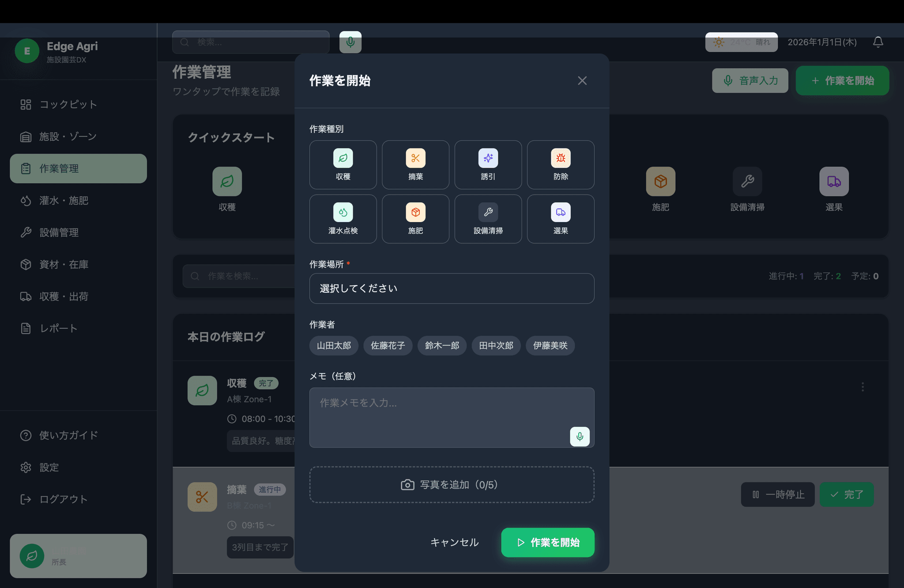The height and width of the screenshot is (588, 904).
Task: Choose the 施肥 box work type
Action: coord(415,219)
